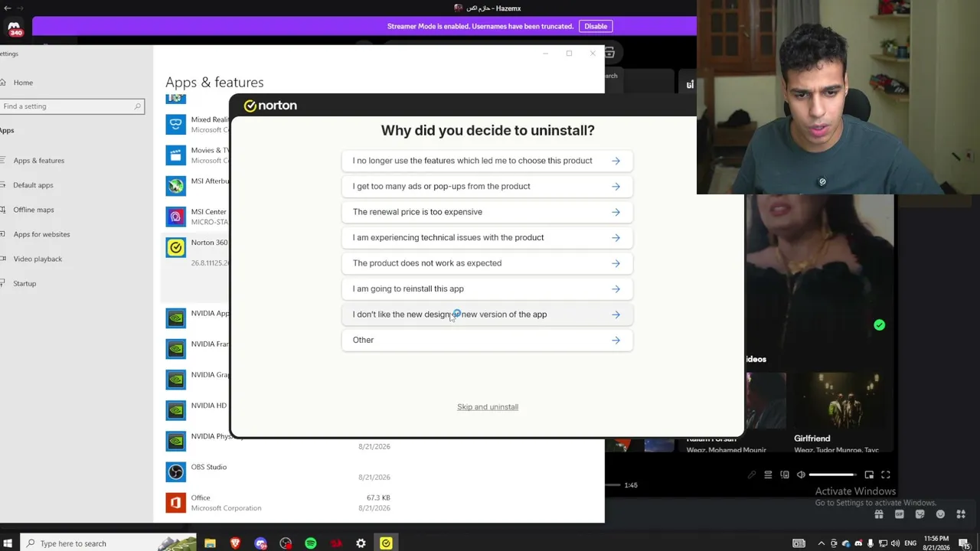Open Spotify connect-to-device icon
This screenshot has width=980, height=551.
click(785, 475)
